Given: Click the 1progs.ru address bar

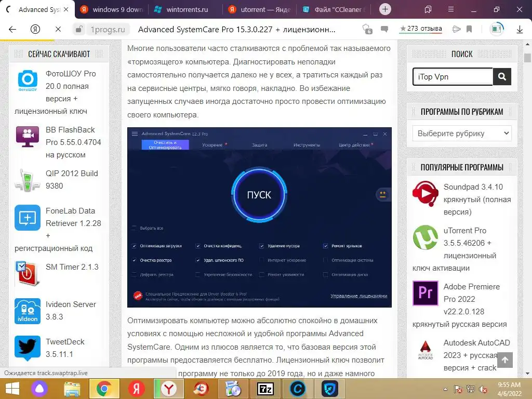Looking at the screenshot, I should 108,30.
